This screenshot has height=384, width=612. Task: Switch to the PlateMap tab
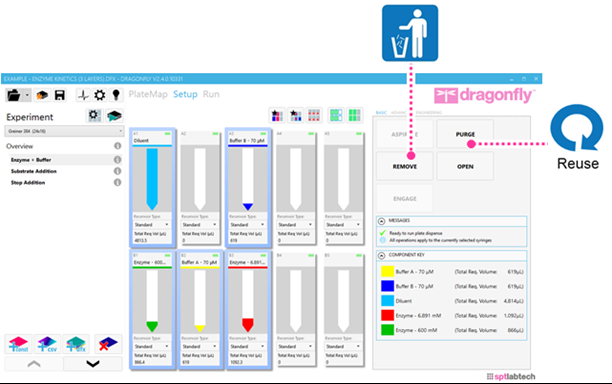point(148,94)
